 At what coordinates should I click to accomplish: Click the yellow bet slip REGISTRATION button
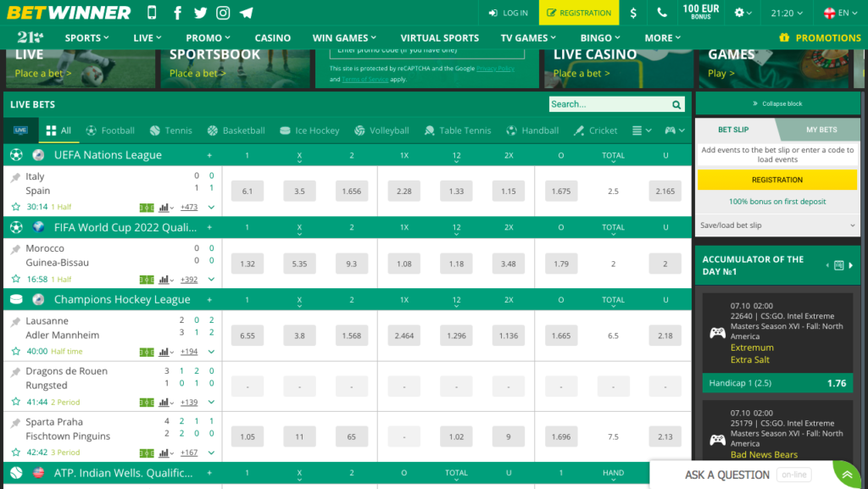pos(777,180)
